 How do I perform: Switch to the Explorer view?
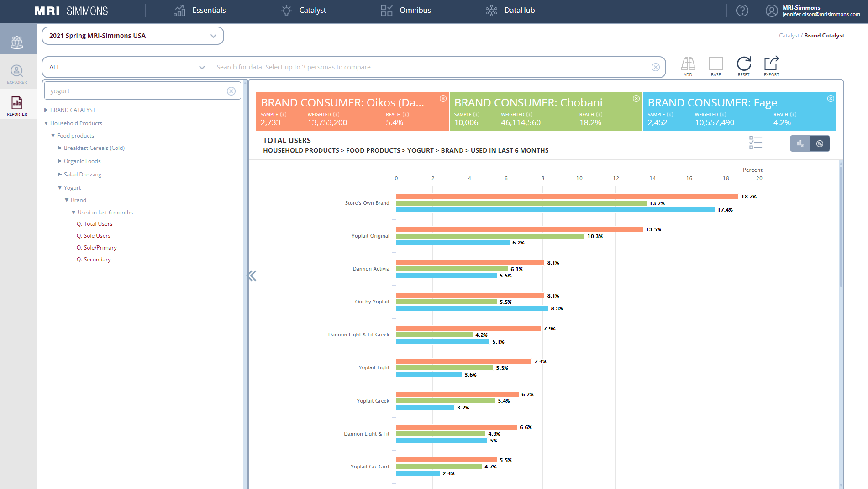tap(17, 74)
